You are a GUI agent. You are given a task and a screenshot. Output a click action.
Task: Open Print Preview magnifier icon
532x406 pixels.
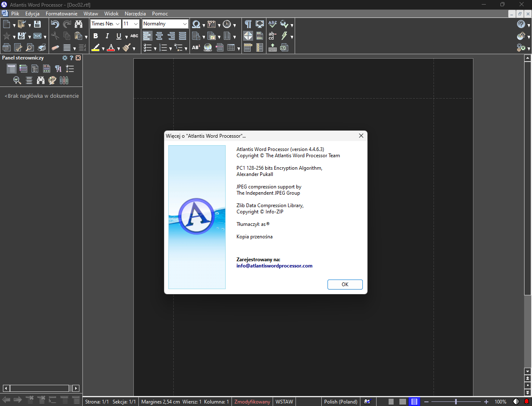click(30, 47)
